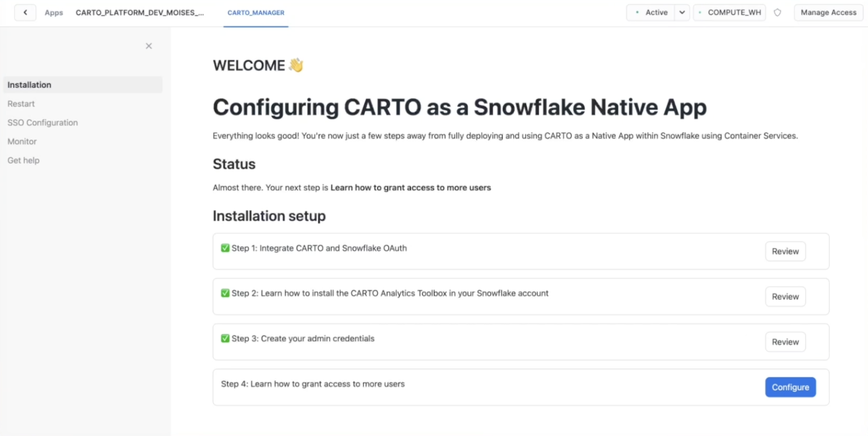Switch to the CARTO_MANAGER tab
Viewport: 868px width, 436px height.
pyautogui.click(x=256, y=13)
